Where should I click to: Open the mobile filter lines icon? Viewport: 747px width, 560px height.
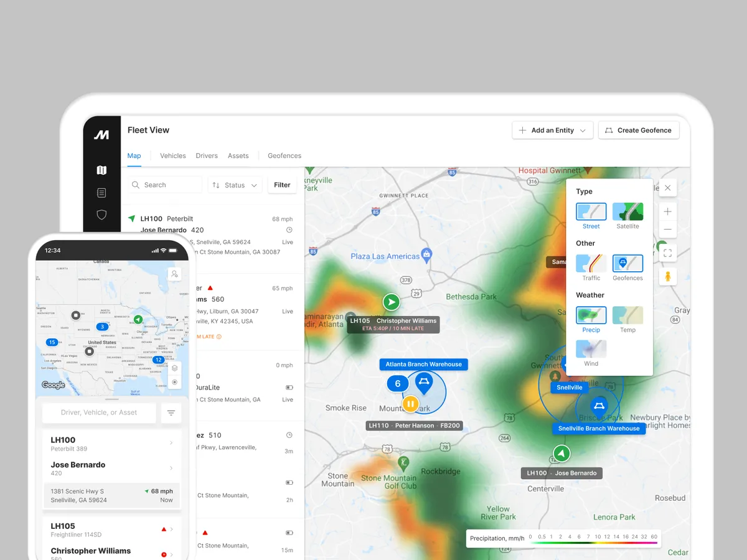pos(171,413)
